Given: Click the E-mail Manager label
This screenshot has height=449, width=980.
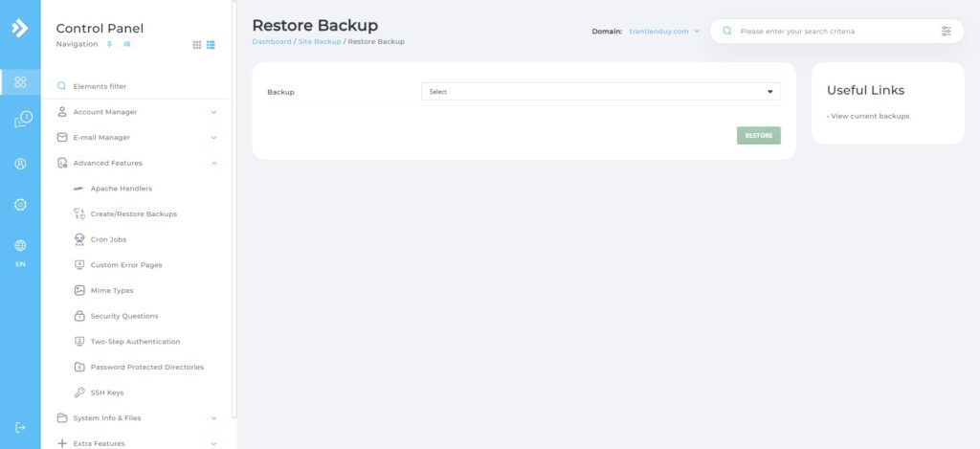Looking at the screenshot, I should click(101, 138).
